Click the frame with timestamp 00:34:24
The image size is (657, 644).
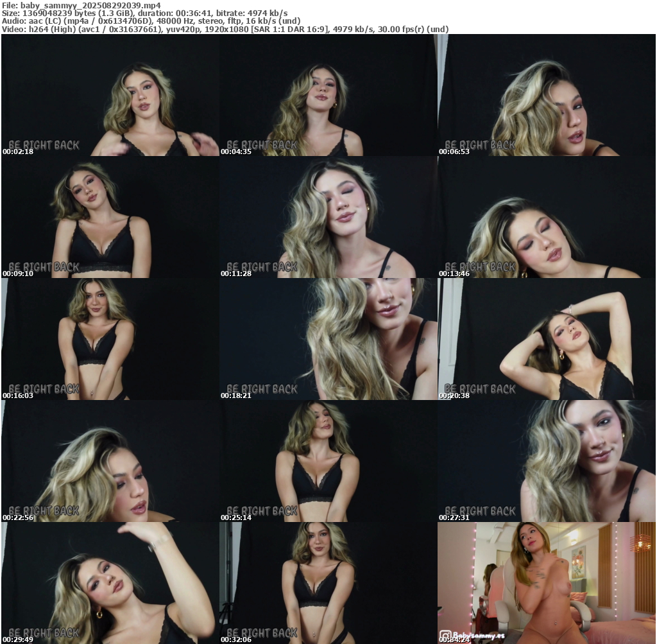coord(547,583)
